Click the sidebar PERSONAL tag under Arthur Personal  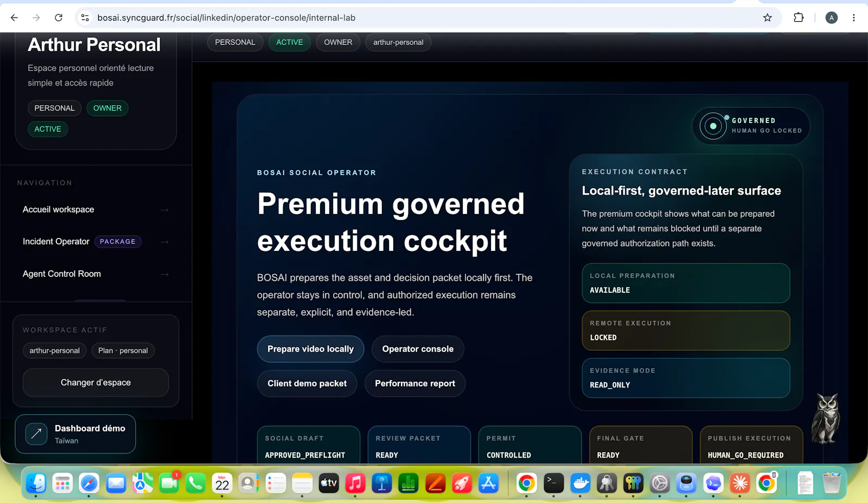coord(54,108)
